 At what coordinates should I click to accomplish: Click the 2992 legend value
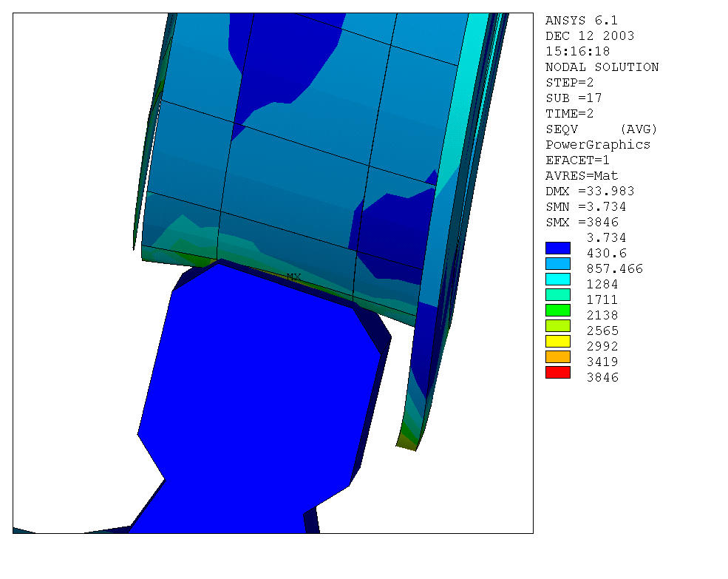(602, 346)
